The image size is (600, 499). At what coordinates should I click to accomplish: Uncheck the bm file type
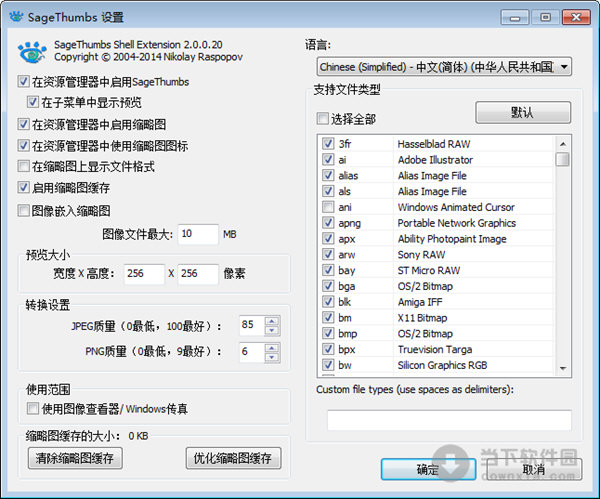328,317
